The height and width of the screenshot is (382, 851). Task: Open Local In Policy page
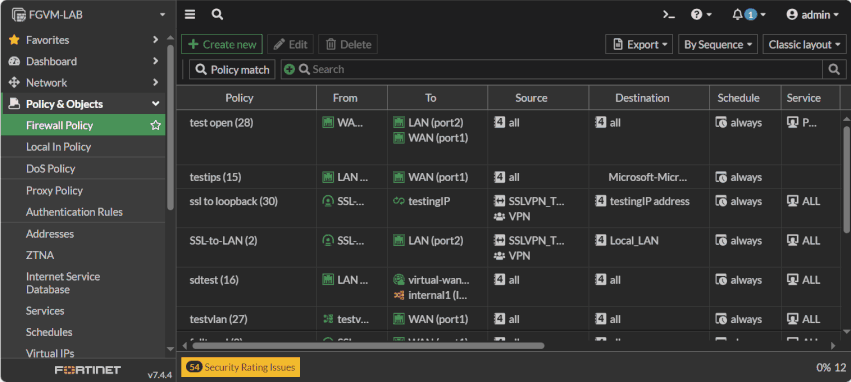[59, 147]
